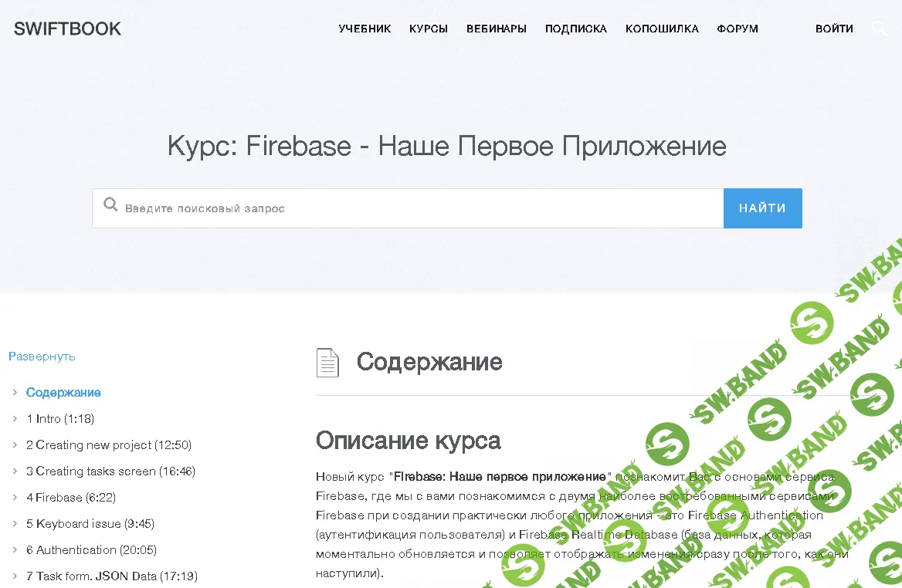Open the КУРСЫ menu item
Screen dimensions: 902x588
pos(428,29)
